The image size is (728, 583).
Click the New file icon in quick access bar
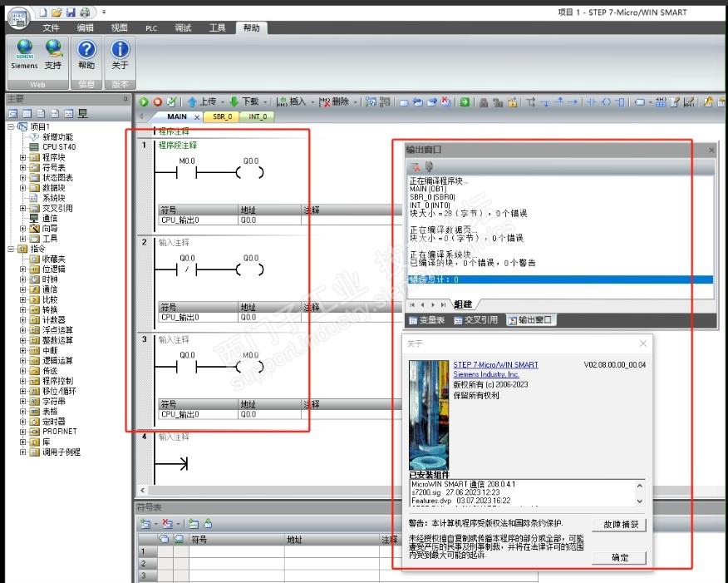click(x=42, y=12)
